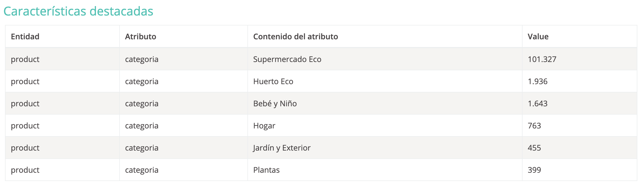Click the value 101.327
Image resolution: width=644 pixels, height=186 pixels.
[542, 59]
